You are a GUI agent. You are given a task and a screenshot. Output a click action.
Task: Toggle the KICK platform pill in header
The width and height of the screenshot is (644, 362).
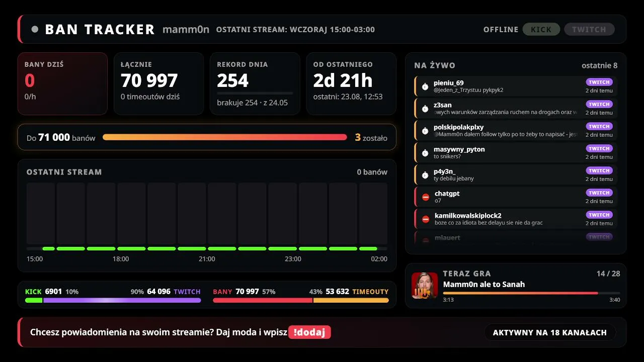click(541, 29)
